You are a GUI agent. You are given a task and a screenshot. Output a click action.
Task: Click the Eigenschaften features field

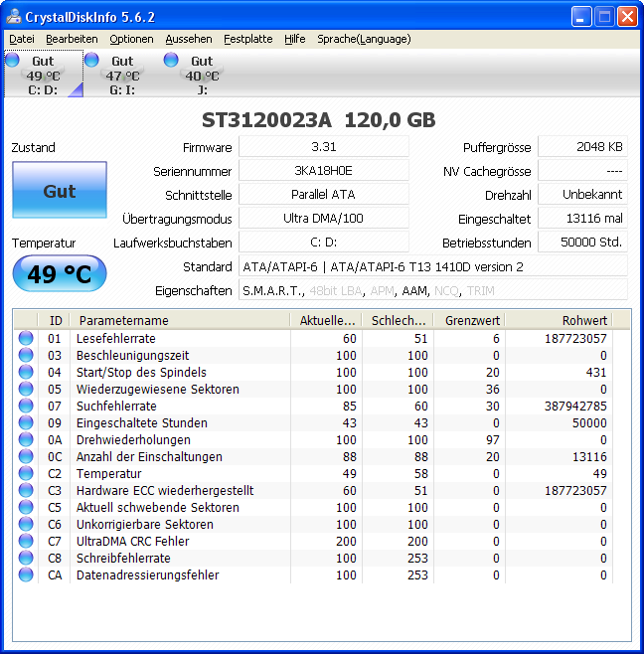(433, 290)
